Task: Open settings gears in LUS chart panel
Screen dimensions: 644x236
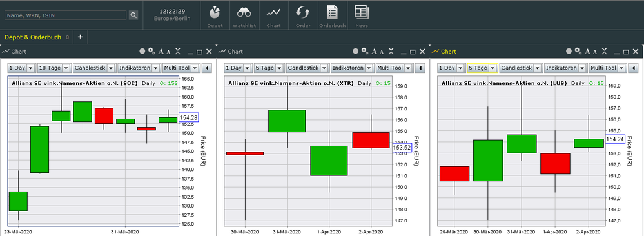Action: click(578, 52)
